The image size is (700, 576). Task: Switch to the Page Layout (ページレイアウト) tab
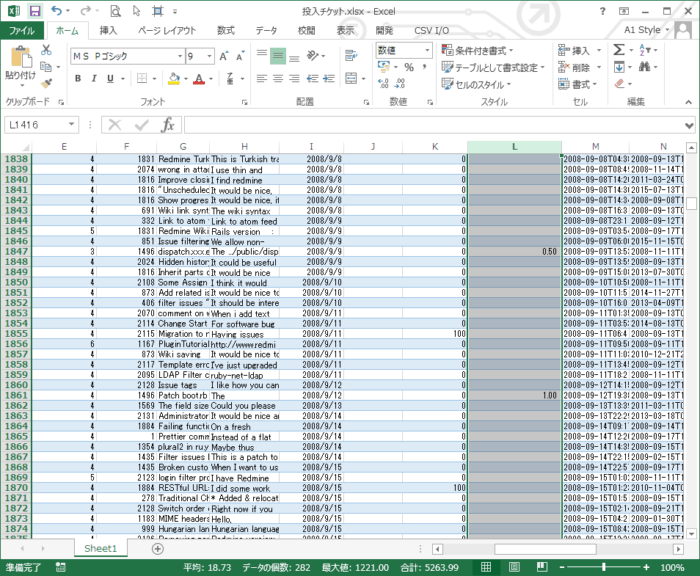[x=167, y=30]
